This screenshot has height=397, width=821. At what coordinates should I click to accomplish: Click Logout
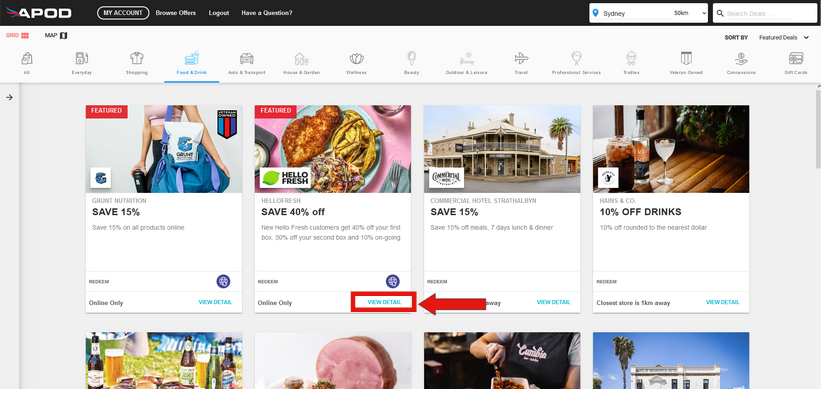point(219,13)
